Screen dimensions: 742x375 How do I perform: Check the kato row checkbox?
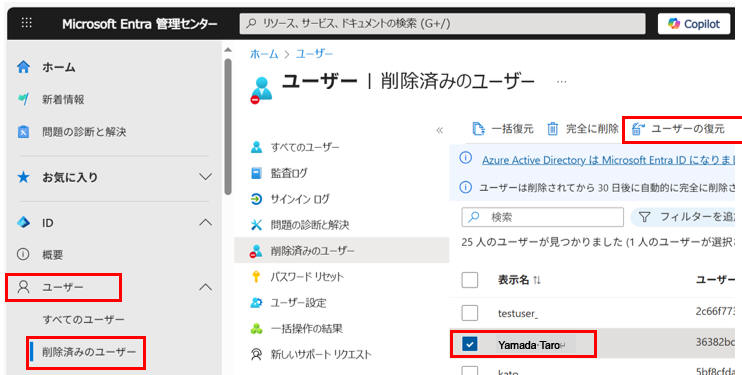point(469,371)
